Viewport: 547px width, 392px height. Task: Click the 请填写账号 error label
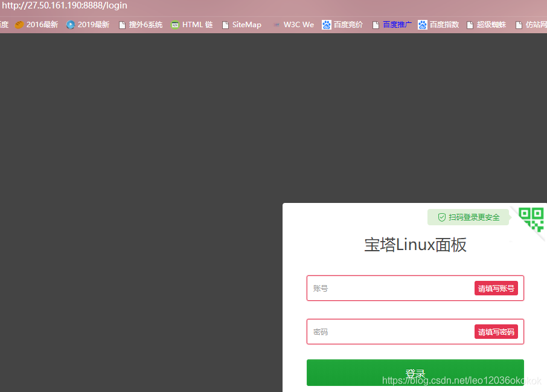tap(496, 288)
